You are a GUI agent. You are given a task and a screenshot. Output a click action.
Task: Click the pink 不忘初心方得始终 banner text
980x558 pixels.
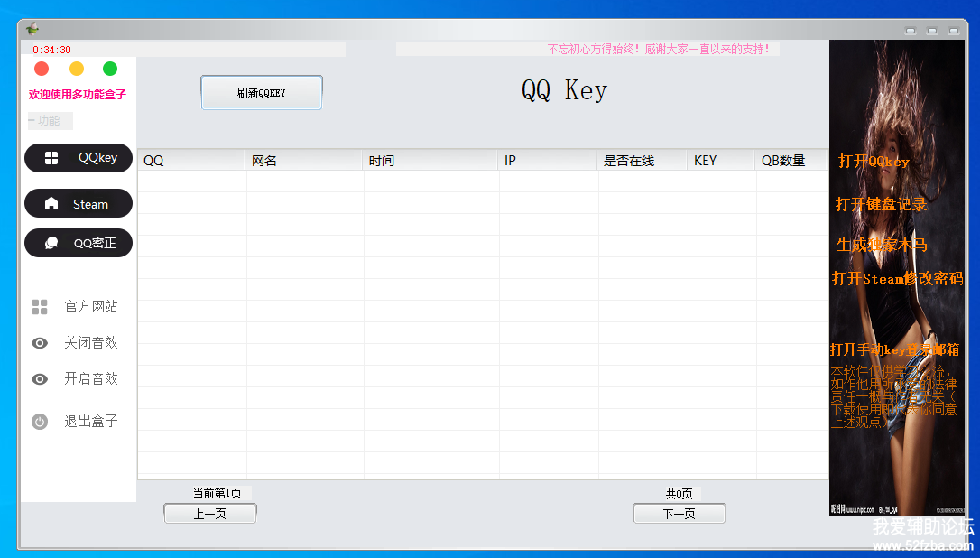click(659, 49)
